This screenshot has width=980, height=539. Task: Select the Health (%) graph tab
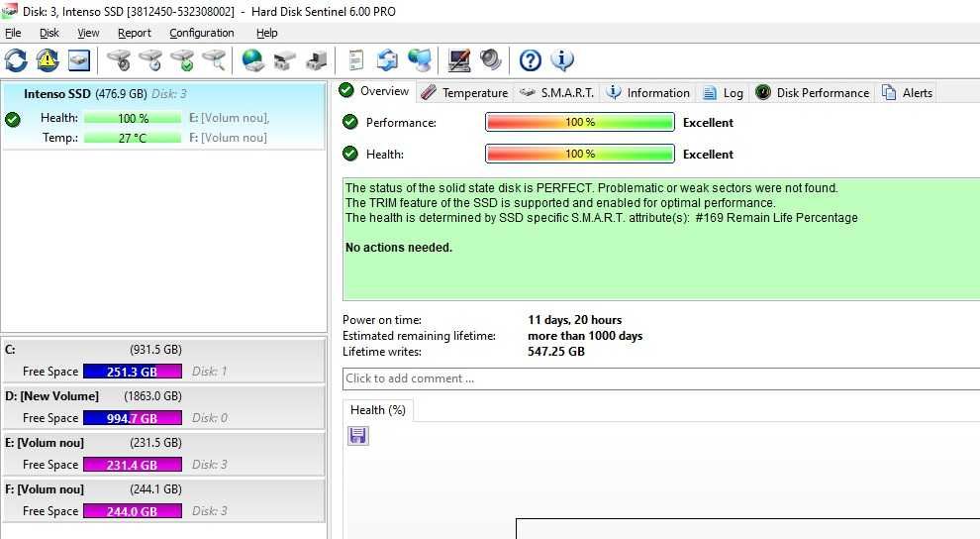point(377,410)
